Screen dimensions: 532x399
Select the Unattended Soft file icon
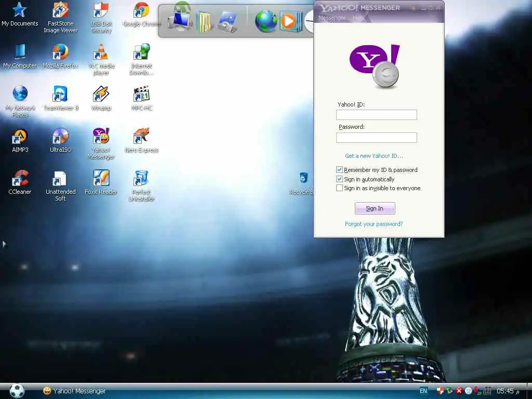[x=60, y=185]
